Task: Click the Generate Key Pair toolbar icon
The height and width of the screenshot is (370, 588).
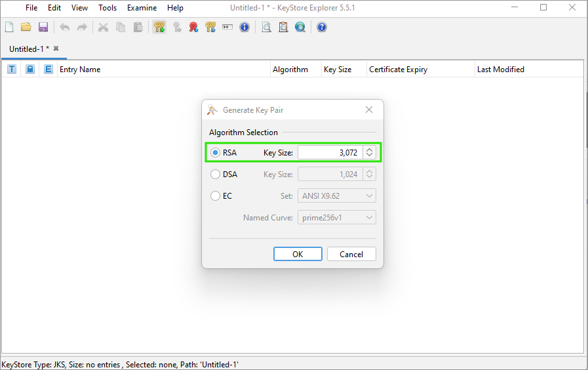Action: click(x=159, y=27)
